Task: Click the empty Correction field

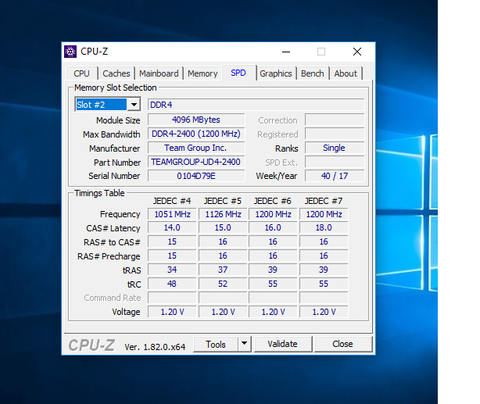Action: click(x=334, y=120)
